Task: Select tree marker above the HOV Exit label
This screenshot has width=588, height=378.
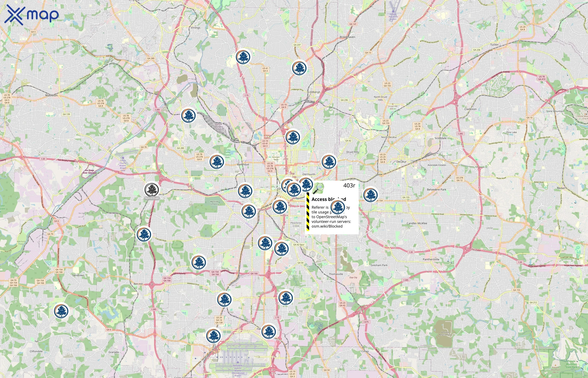Action: [x=280, y=207]
